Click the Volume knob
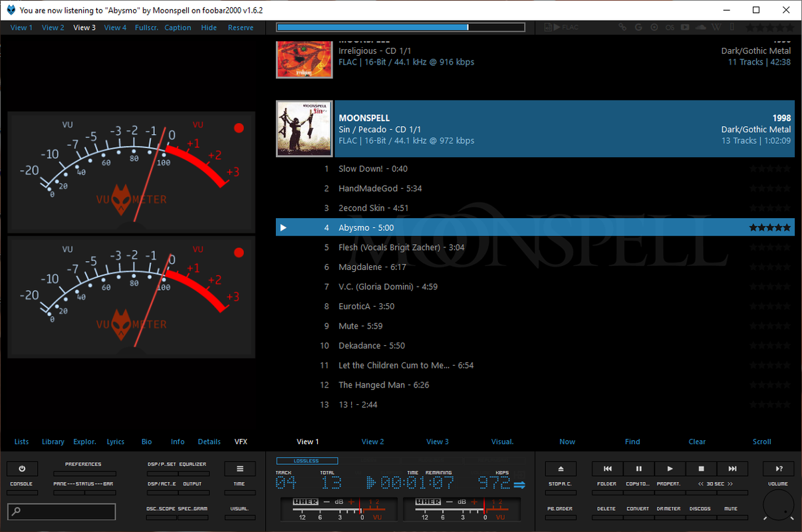Image resolution: width=802 pixels, height=532 pixels. (x=779, y=505)
